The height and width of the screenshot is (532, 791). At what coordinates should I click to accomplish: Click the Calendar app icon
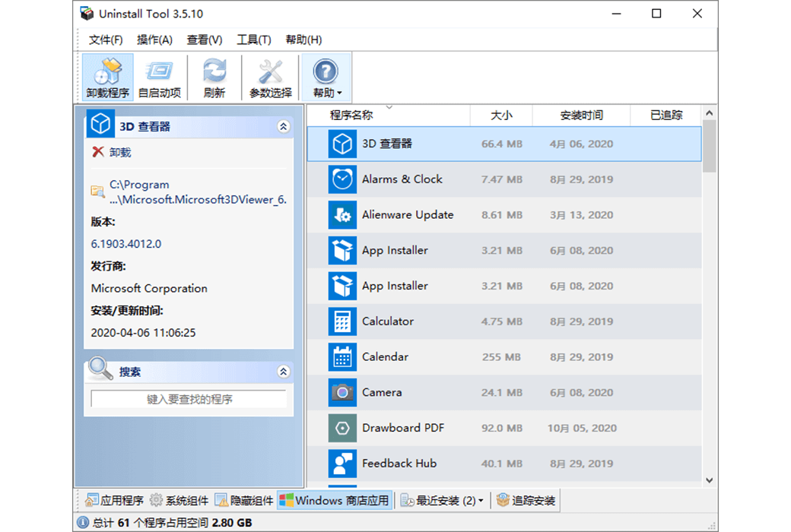pyautogui.click(x=342, y=357)
